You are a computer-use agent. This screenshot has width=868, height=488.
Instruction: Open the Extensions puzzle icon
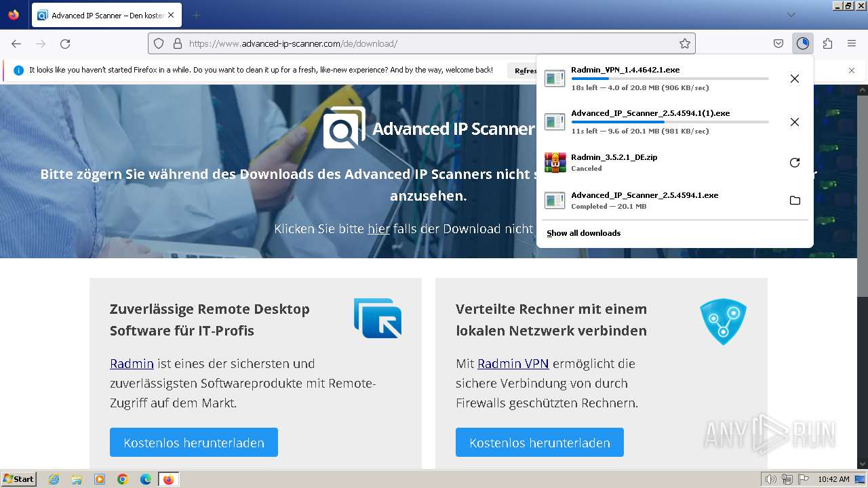point(827,43)
